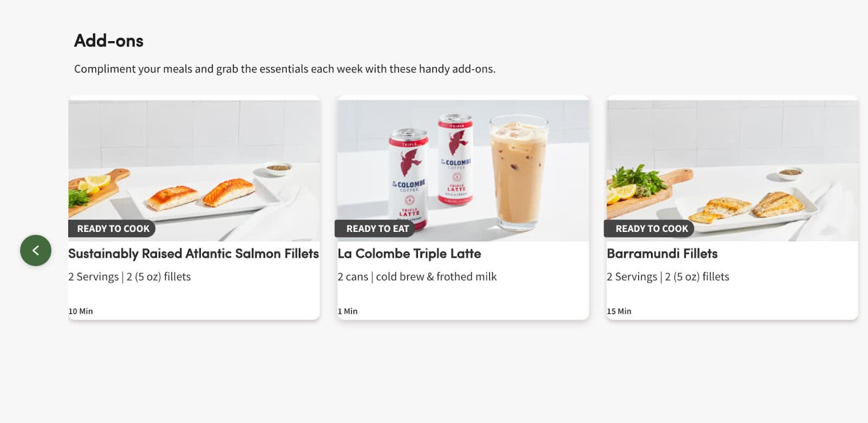Select the Sustainably Raised Atlantic Salmon Fillets title

click(194, 254)
